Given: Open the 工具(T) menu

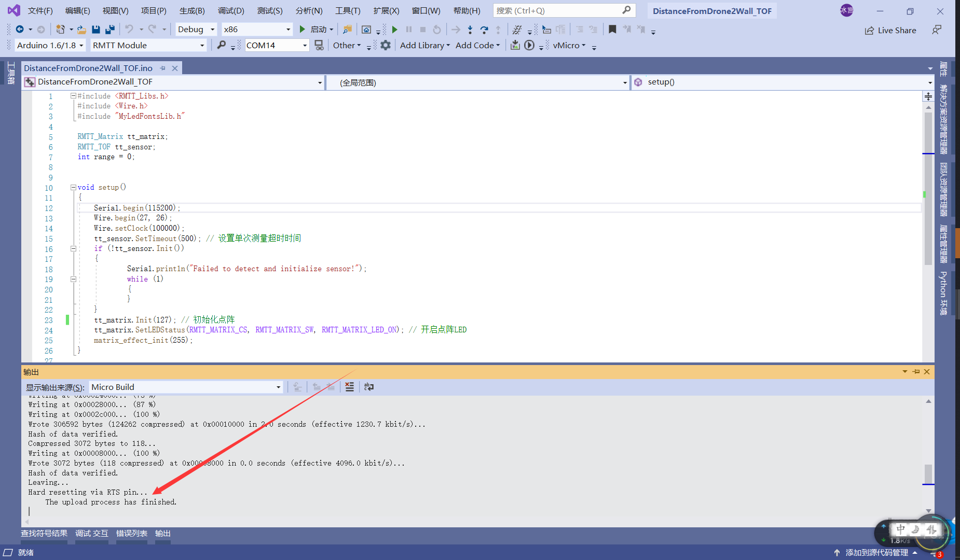Looking at the screenshot, I should tap(348, 10).
